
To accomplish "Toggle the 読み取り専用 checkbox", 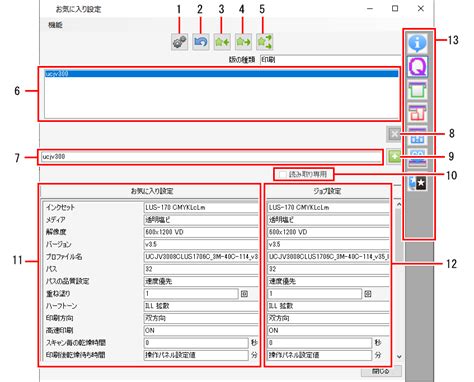I will (x=283, y=174).
